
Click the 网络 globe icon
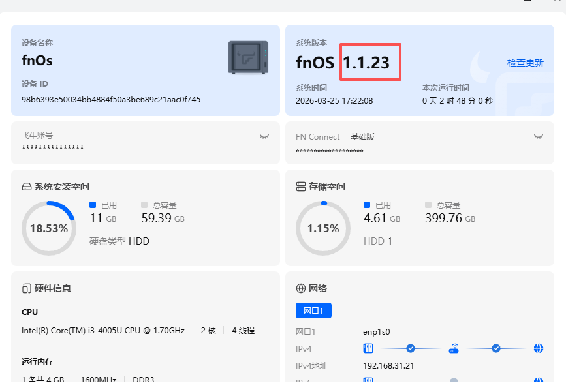coord(301,288)
